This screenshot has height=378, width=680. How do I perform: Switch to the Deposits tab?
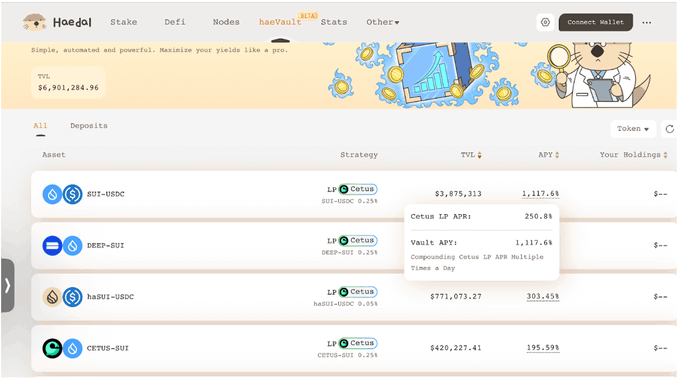click(89, 126)
